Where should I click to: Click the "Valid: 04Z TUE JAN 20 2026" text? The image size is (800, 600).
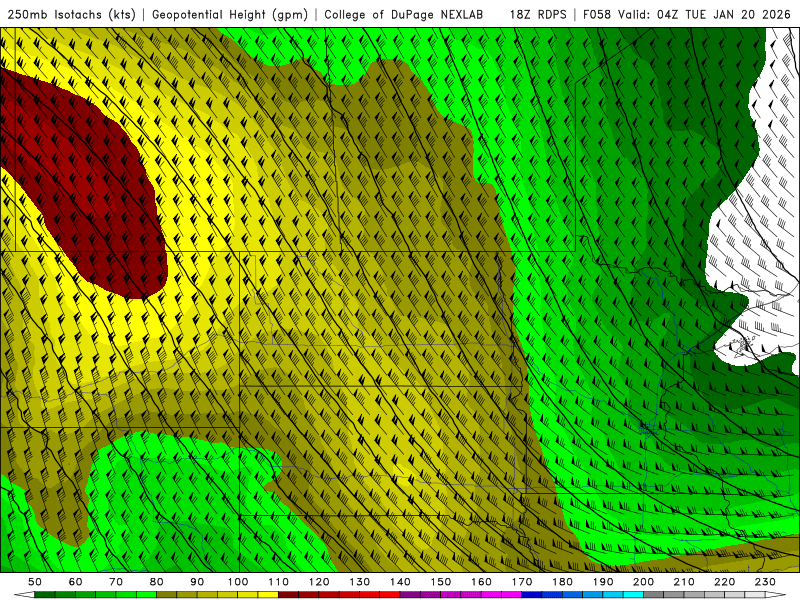(704, 14)
